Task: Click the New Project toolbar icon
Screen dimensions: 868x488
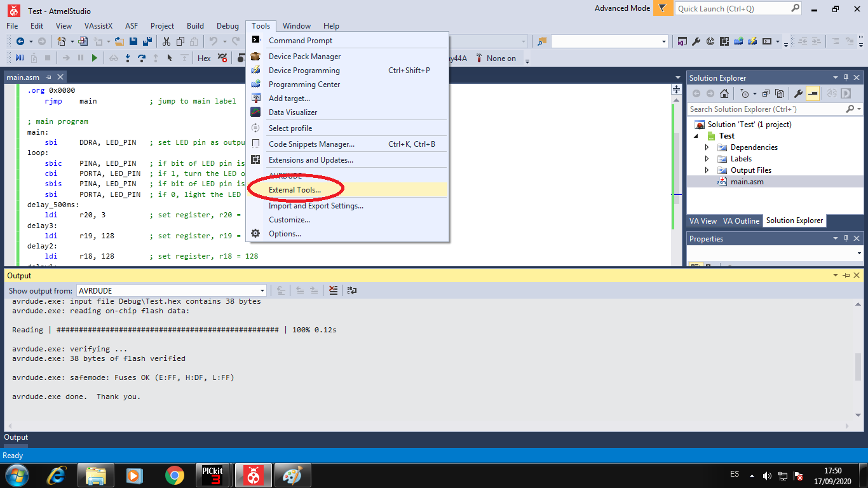Action: [x=62, y=41]
